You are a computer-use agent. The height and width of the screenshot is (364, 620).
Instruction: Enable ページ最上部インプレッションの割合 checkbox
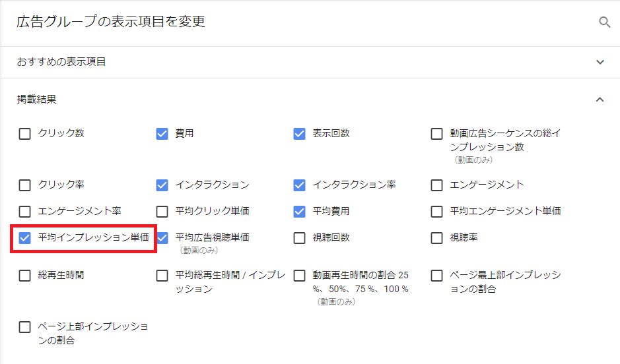point(437,276)
